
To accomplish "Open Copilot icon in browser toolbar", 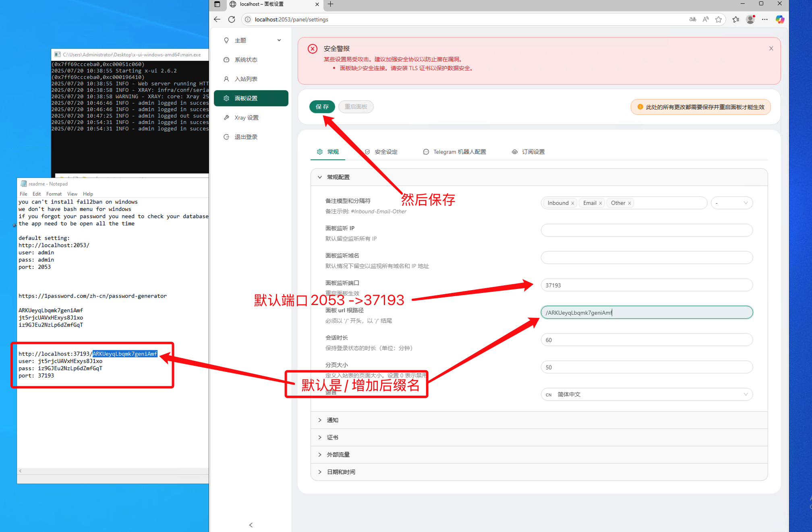I will pyautogui.click(x=780, y=19).
